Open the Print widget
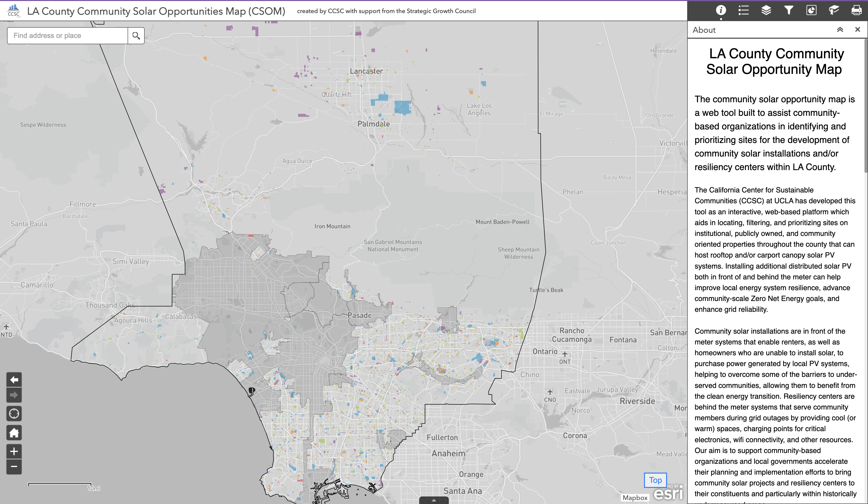The image size is (868, 504). pos(856,10)
